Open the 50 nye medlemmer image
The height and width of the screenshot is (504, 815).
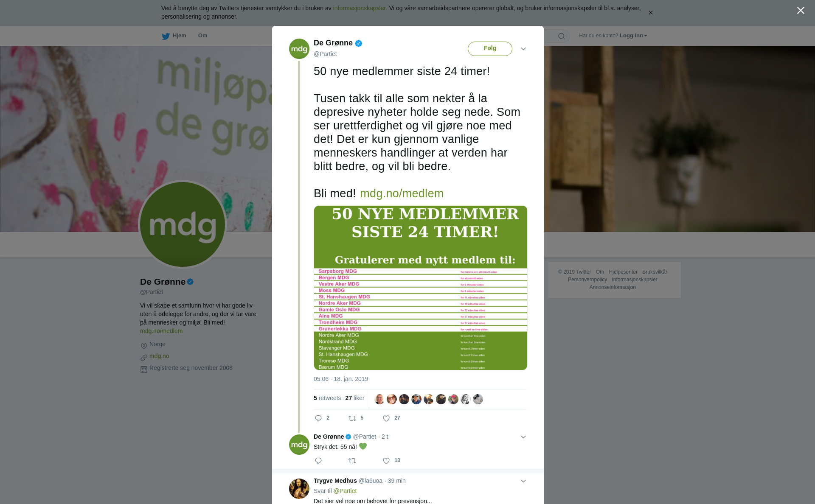pos(420,288)
